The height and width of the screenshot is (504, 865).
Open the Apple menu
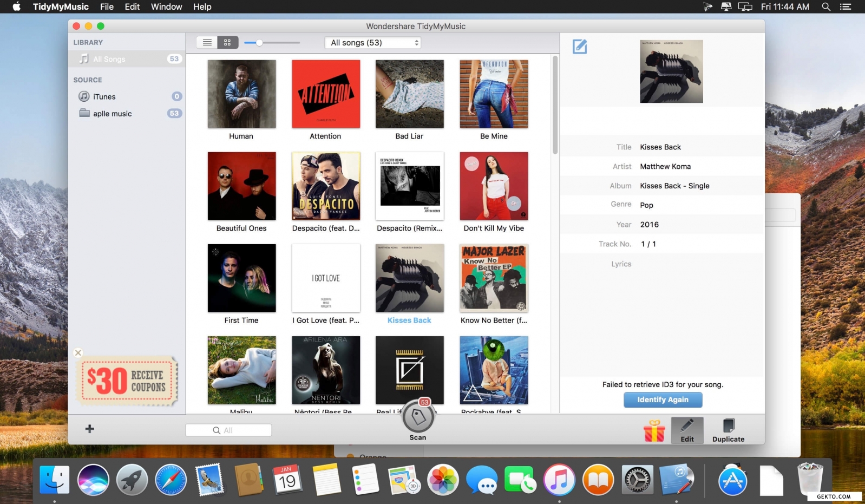(x=16, y=6)
